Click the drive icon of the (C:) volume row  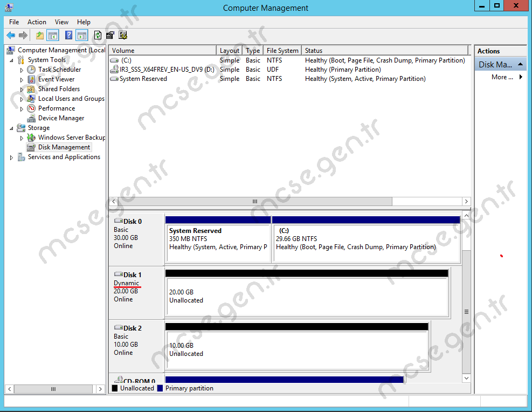[x=114, y=60]
